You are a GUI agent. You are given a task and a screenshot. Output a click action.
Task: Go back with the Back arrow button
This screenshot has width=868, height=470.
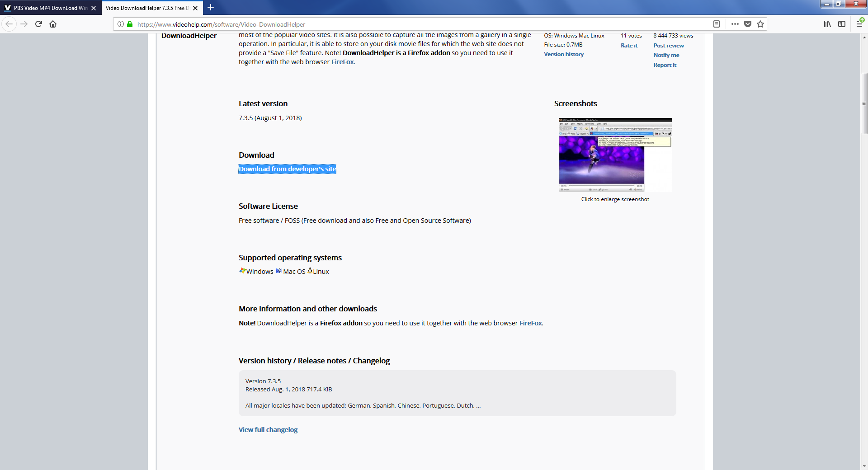tap(9, 24)
